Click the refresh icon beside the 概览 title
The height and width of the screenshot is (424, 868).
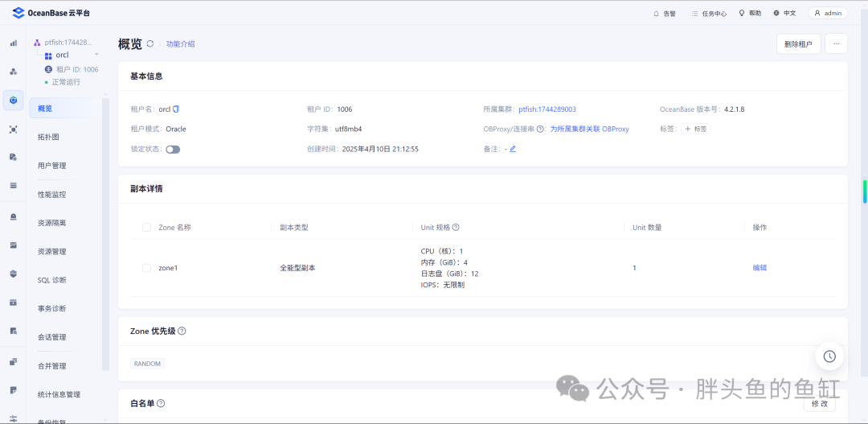[150, 43]
